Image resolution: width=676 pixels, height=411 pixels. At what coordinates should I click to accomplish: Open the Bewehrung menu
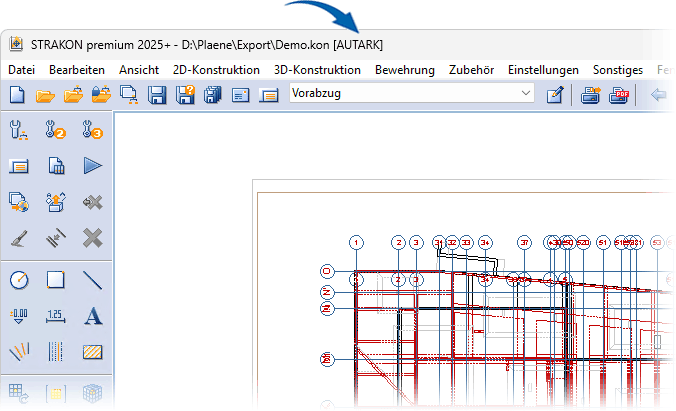tap(404, 70)
